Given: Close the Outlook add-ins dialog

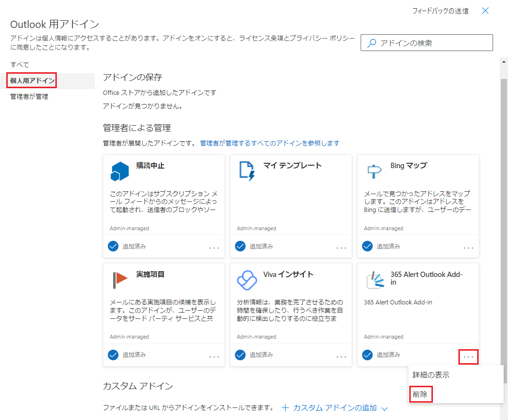Looking at the screenshot, I should [x=485, y=11].
